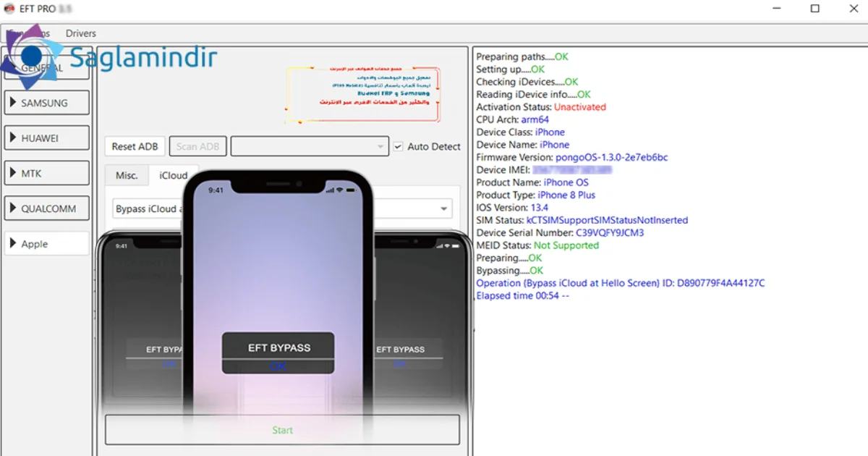Select the Apple sidebar section
The height and width of the screenshot is (456, 868).
pos(47,244)
